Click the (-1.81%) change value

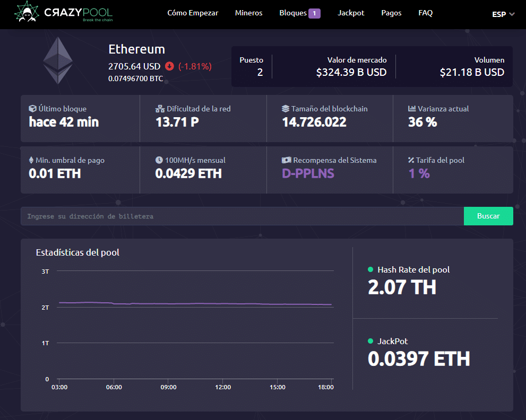coord(195,66)
